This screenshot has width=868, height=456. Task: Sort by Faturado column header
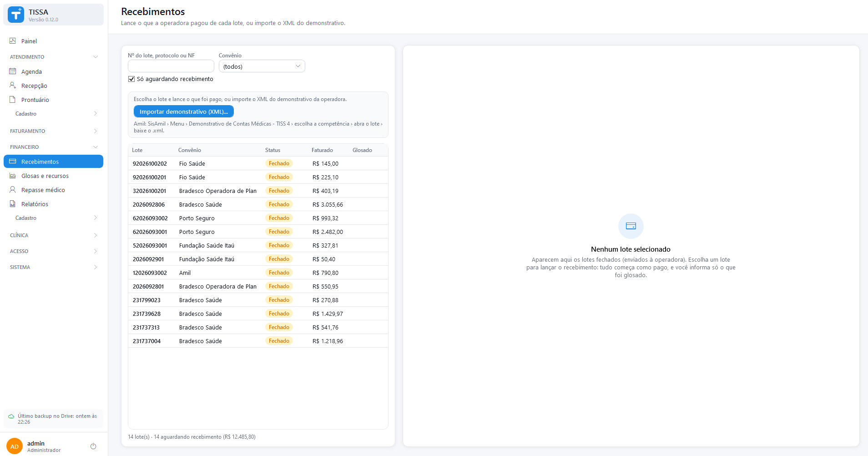click(x=322, y=150)
